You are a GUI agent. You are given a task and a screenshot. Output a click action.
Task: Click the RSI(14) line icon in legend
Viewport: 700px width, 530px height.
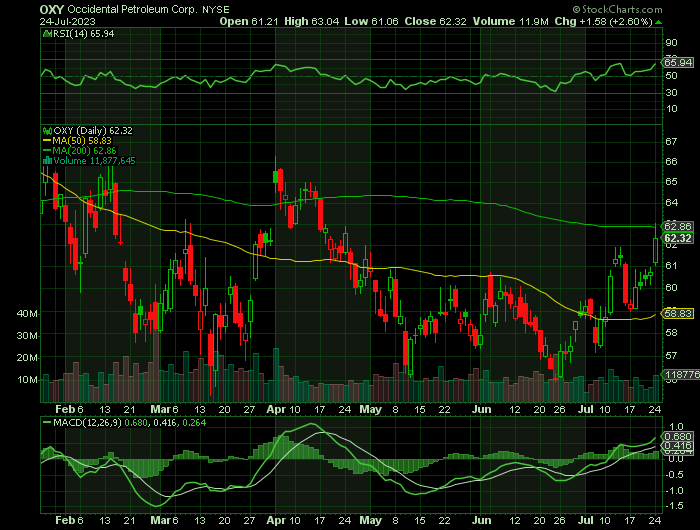(x=47, y=33)
